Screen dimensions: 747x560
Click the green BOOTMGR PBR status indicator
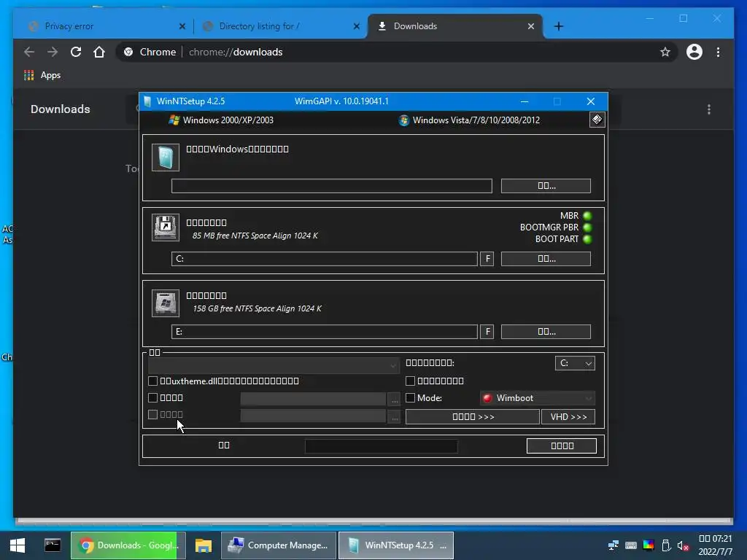tap(587, 227)
